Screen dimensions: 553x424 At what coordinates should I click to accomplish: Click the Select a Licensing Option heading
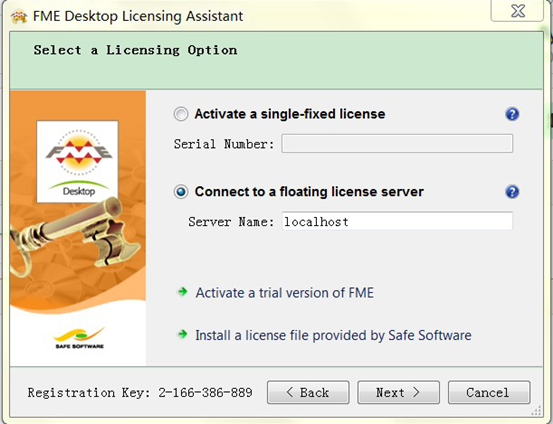click(135, 50)
